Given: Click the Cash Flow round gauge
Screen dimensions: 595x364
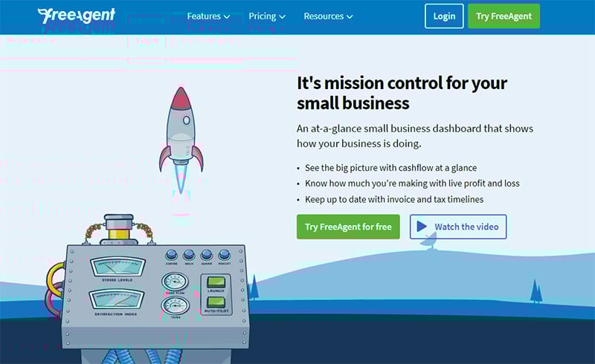Looking at the screenshot, I should coord(175,282).
